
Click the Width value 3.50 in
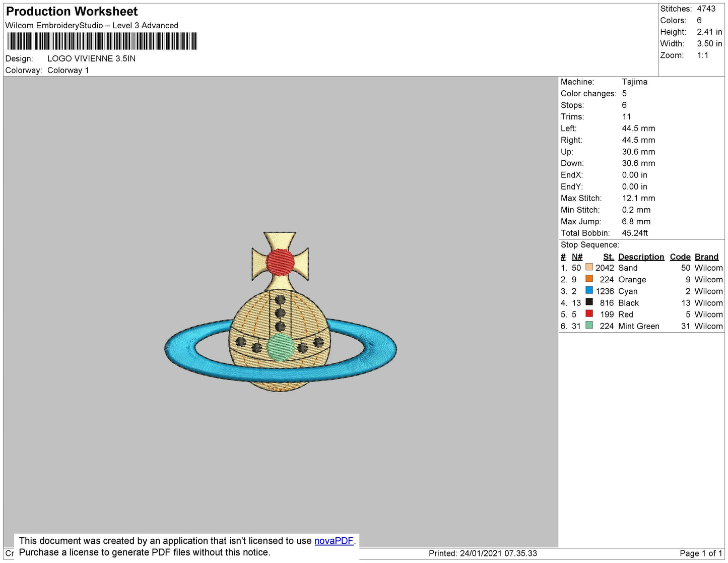pyautogui.click(x=709, y=43)
